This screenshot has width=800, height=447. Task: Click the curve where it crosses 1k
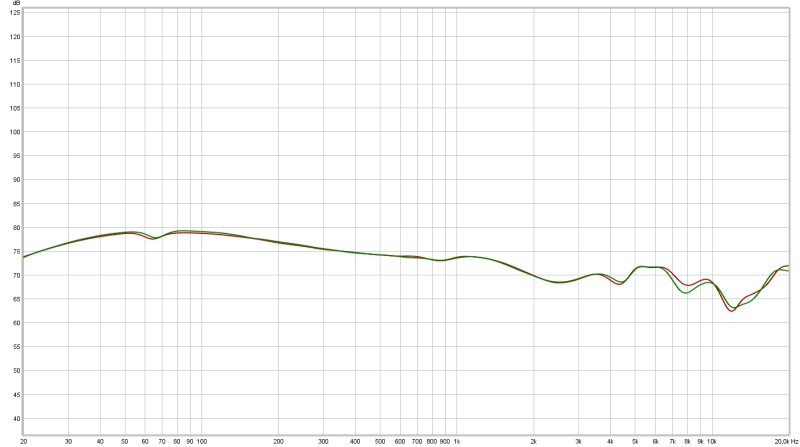click(456, 257)
